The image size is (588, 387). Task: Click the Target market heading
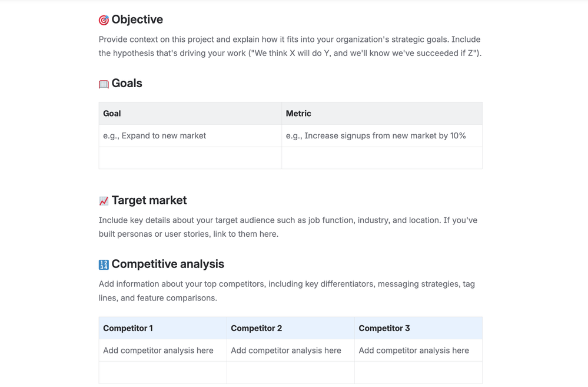[x=149, y=200]
